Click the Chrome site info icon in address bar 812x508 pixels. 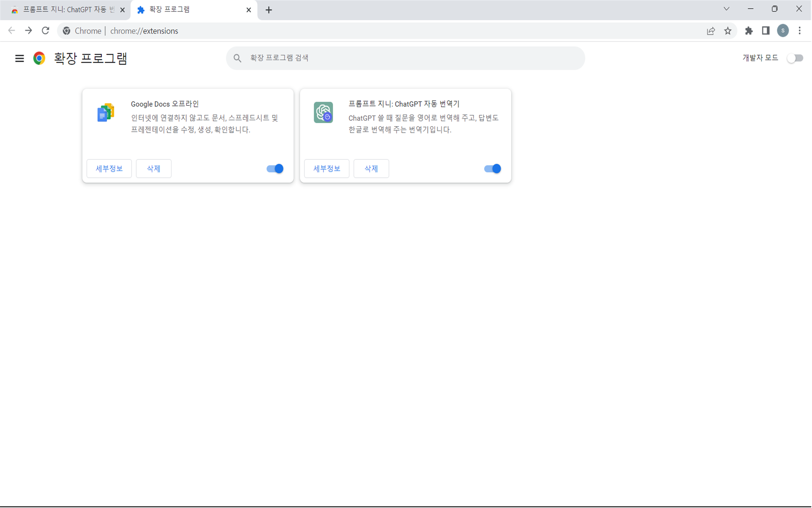pos(66,31)
